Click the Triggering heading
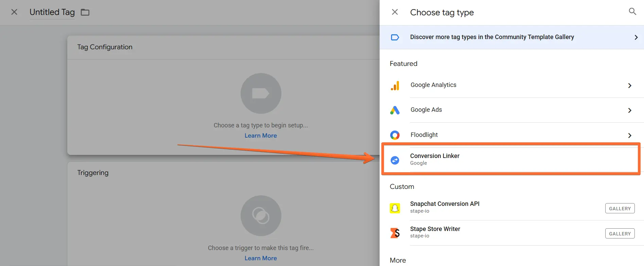This screenshot has width=644, height=266. point(93,173)
